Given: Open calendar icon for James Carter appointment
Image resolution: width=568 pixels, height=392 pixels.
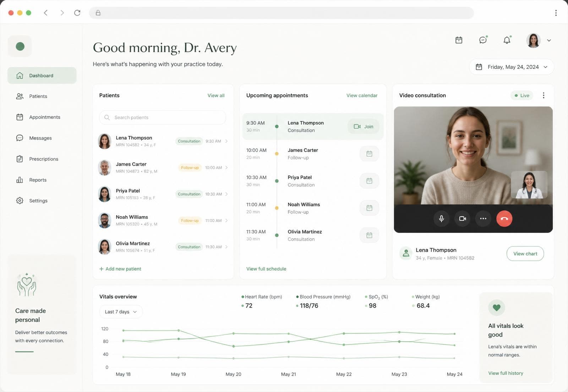Looking at the screenshot, I should click(x=369, y=154).
